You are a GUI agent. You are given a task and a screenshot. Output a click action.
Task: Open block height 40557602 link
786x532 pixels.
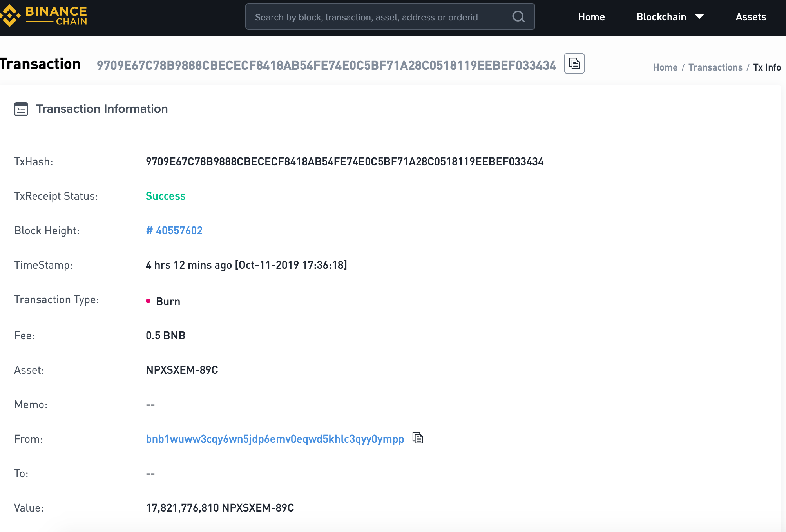click(174, 230)
